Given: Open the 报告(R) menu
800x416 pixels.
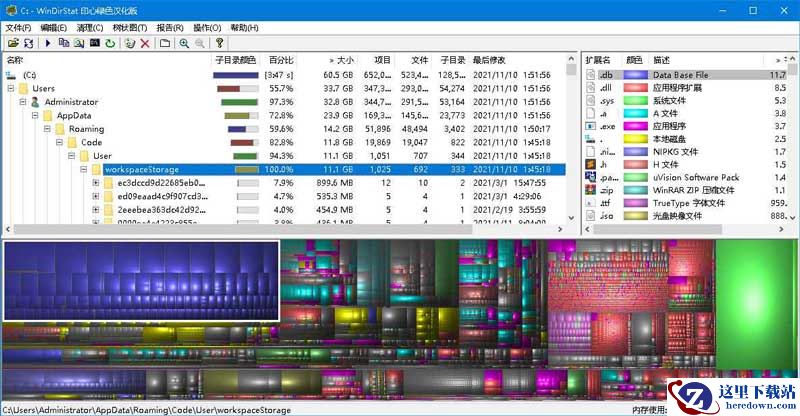Looking at the screenshot, I should (x=170, y=28).
